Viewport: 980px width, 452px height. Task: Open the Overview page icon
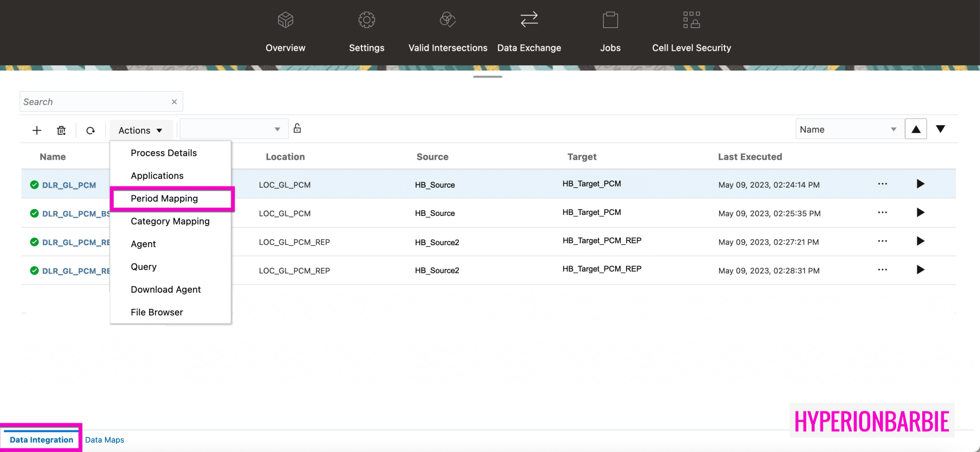[285, 20]
